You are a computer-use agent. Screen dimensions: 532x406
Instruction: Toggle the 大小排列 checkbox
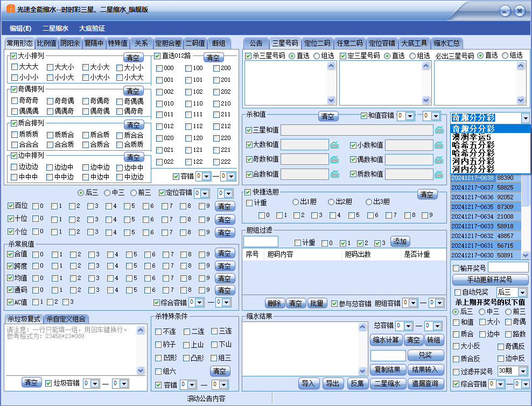pos(13,55)
